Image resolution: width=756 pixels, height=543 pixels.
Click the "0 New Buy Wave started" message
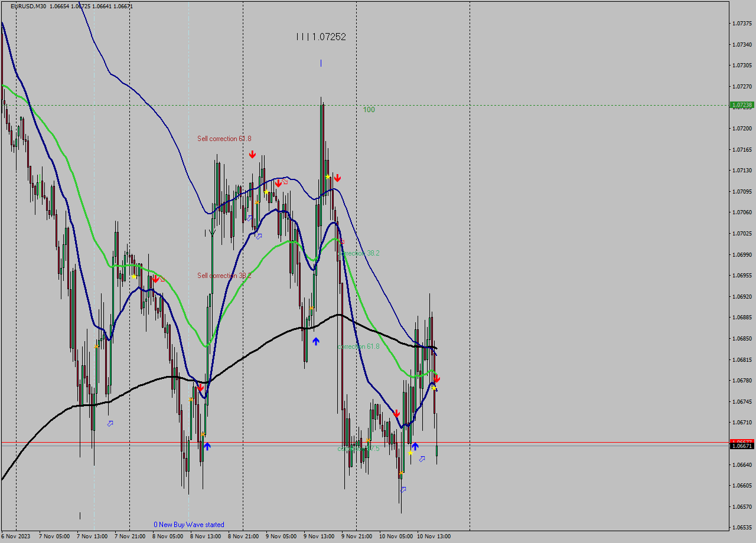pyautogui.click(x=190, y=524)
